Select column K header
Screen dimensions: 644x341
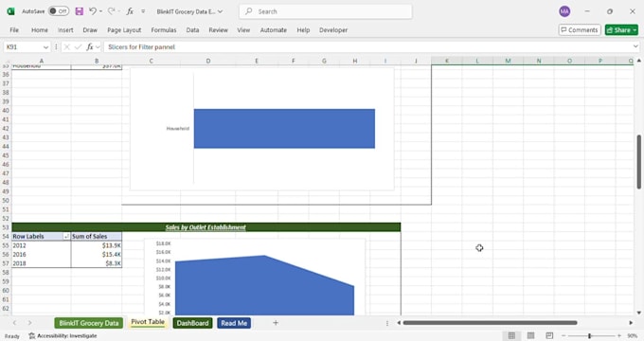446,61
